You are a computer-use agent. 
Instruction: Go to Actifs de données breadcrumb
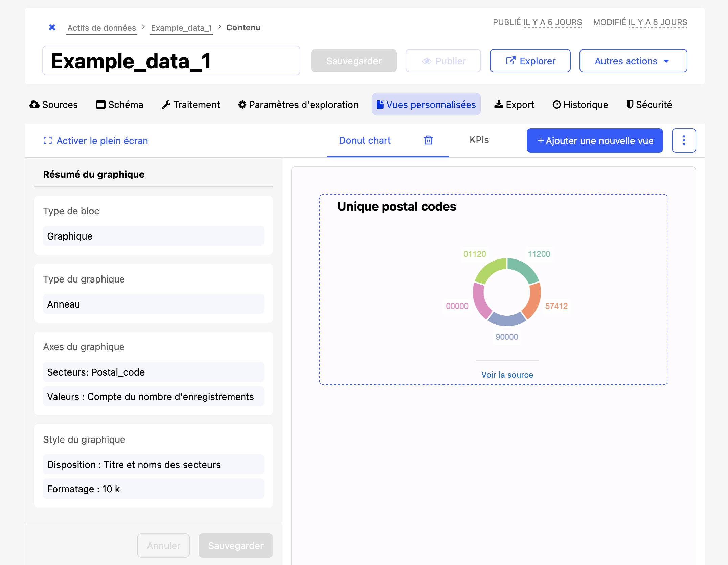tap(101, 28)
